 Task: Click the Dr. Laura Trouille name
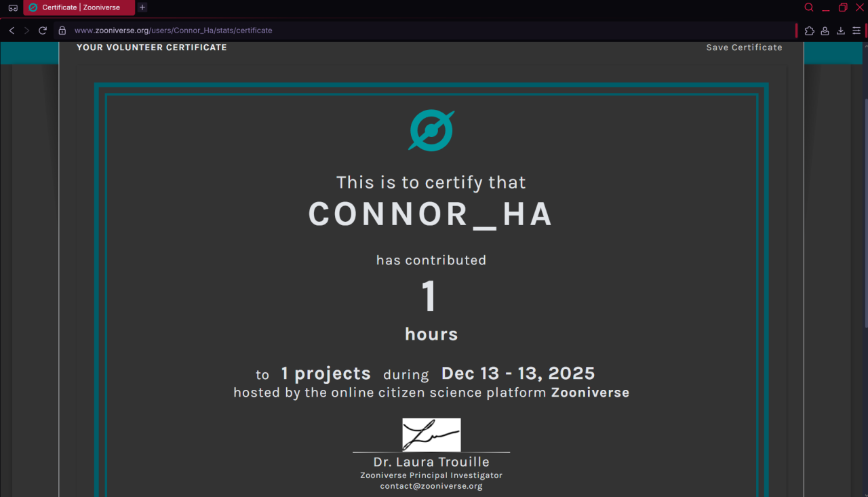pyautogui.click(x=431, y=462)
